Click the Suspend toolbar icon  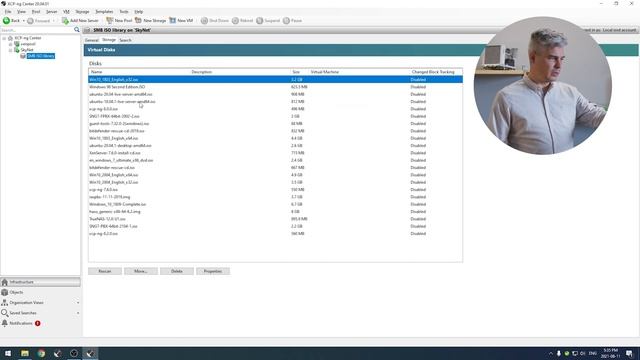[260, 20]
